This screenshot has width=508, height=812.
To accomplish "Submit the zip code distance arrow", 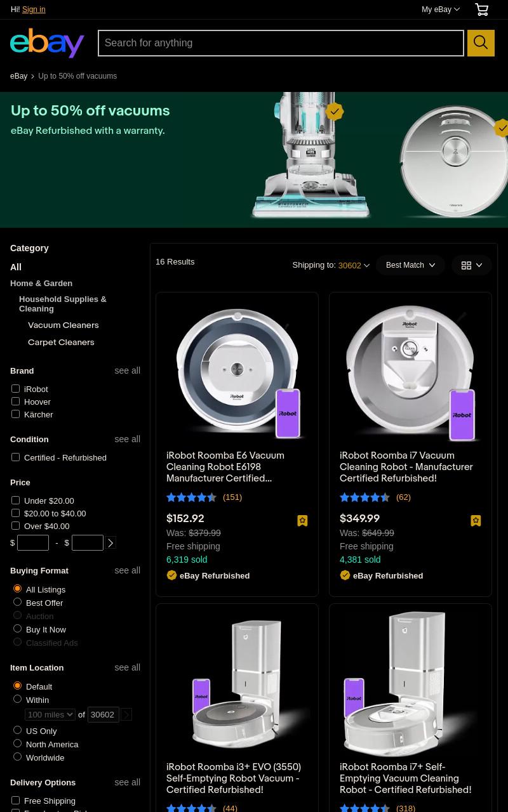I will point(126,715).
